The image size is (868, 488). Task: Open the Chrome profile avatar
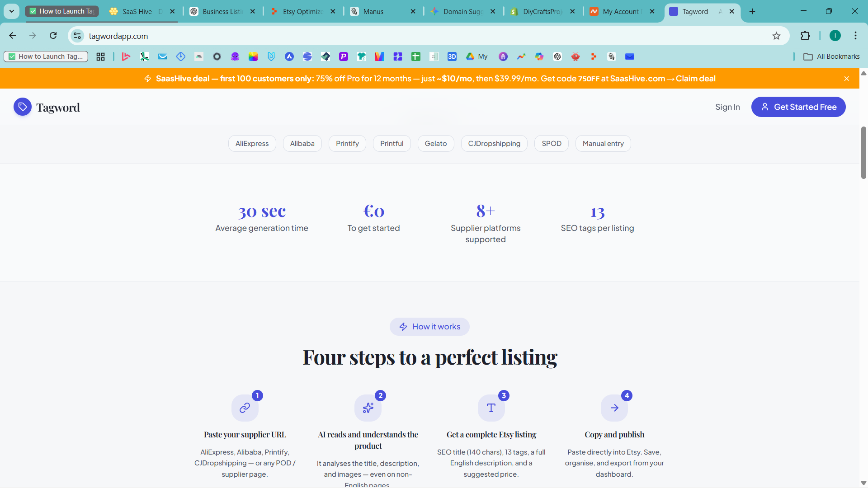(x=835, y=36)
